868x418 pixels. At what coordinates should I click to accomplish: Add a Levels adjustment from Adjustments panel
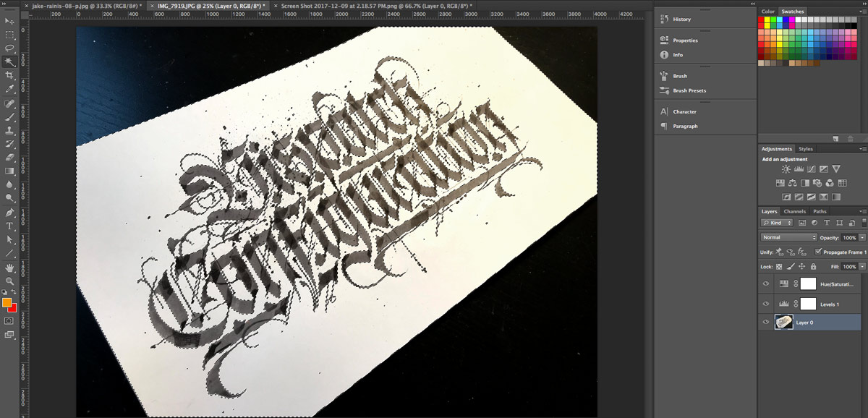click(x=799, y=169)
